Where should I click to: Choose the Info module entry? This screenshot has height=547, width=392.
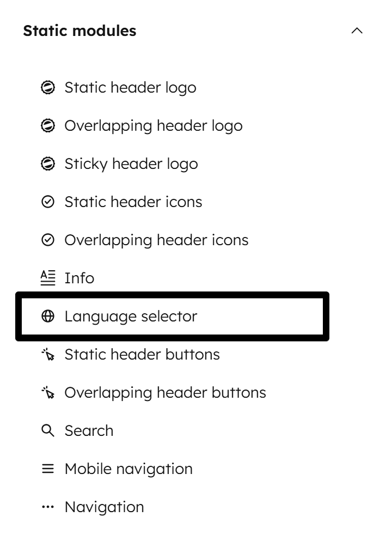pyautogui.click(x=79, y=278)
